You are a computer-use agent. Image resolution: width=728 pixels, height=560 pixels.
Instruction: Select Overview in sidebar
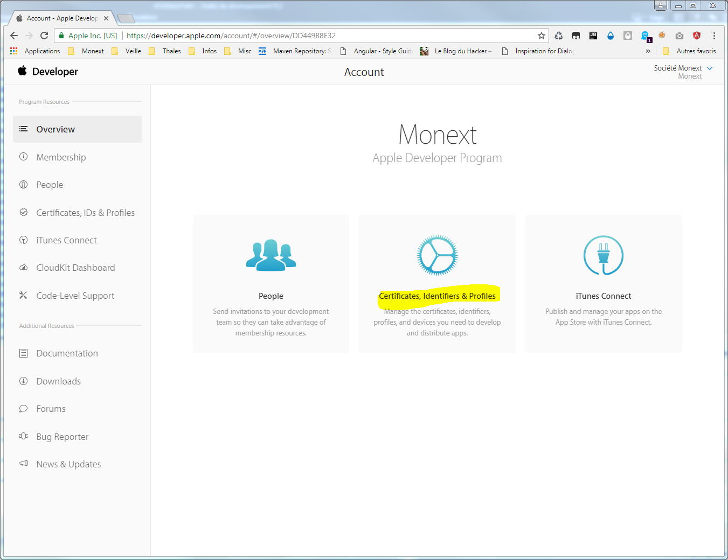77,129
